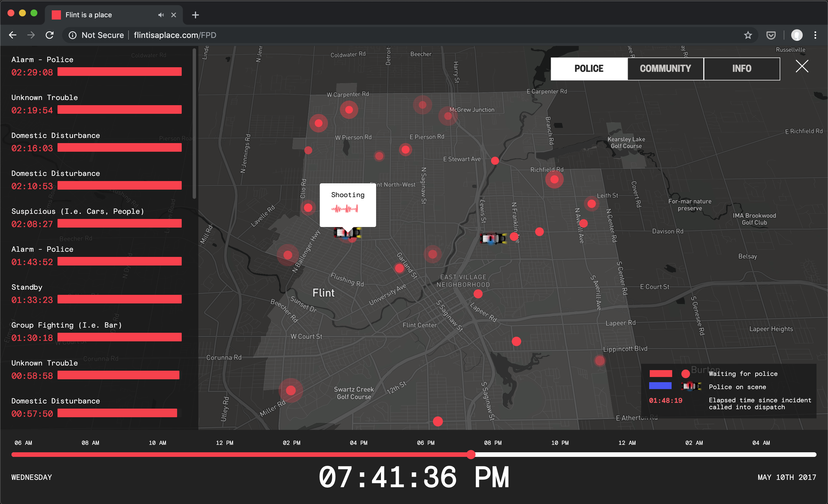Reload the page
This screenshot has width=828, height=504.
50,35
